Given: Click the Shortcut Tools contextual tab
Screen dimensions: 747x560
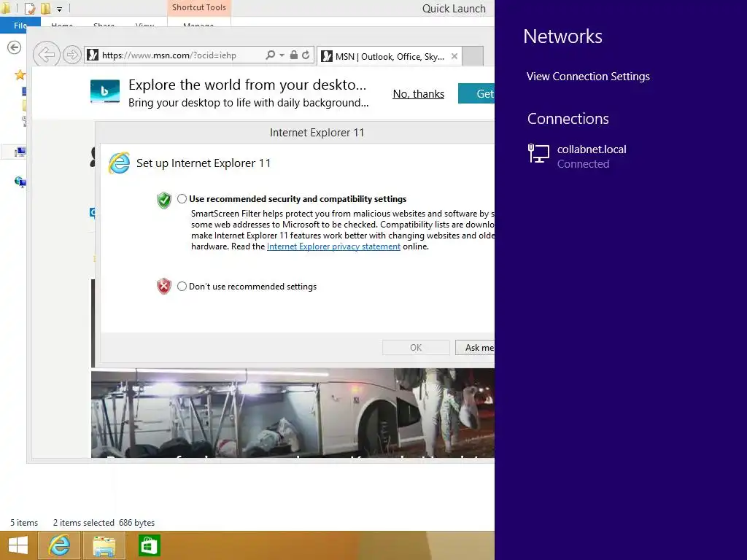Looking at the screenshot, I should tap(199, 7).
